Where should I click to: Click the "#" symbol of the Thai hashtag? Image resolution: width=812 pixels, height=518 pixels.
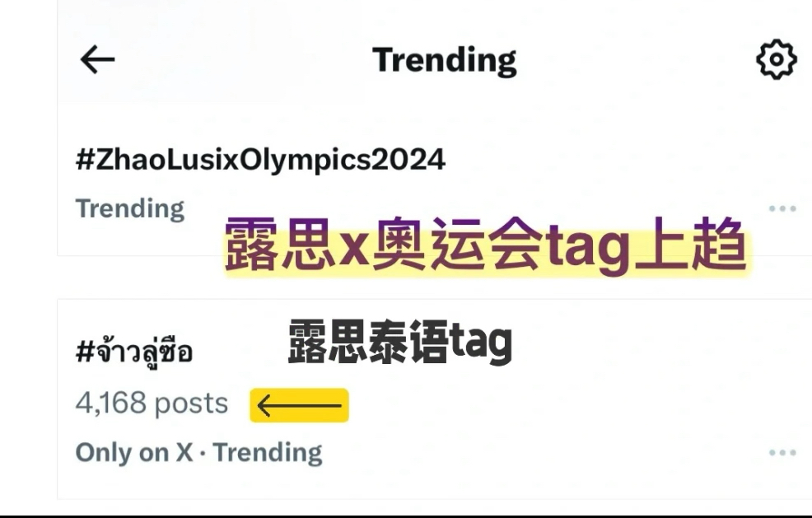tap(84, 353)
